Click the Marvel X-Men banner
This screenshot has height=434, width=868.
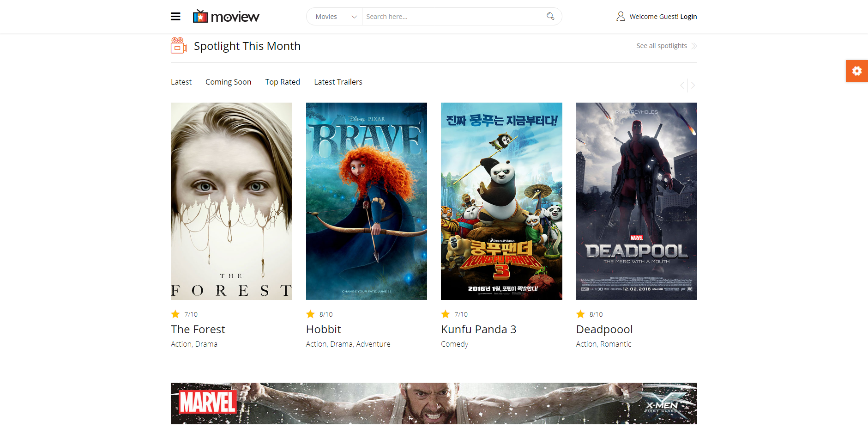pyautogui.click(x=434, y=403)
